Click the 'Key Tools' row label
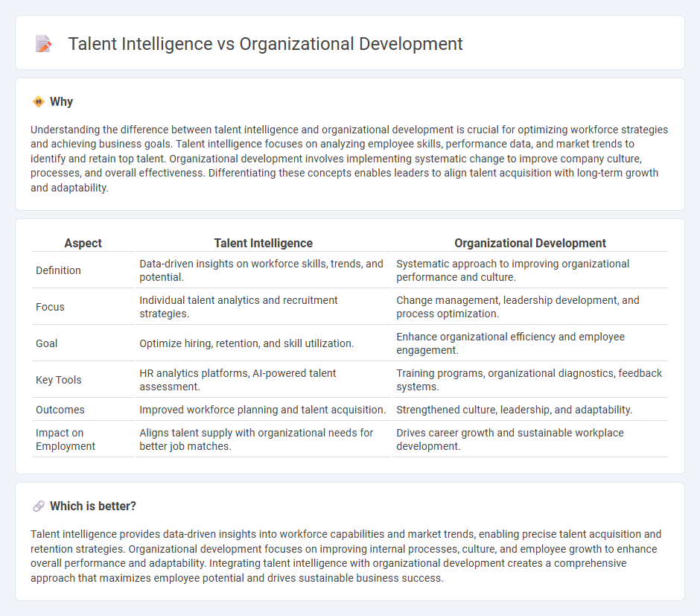Screen dimensions: 700x616 [x=59, y=381]
